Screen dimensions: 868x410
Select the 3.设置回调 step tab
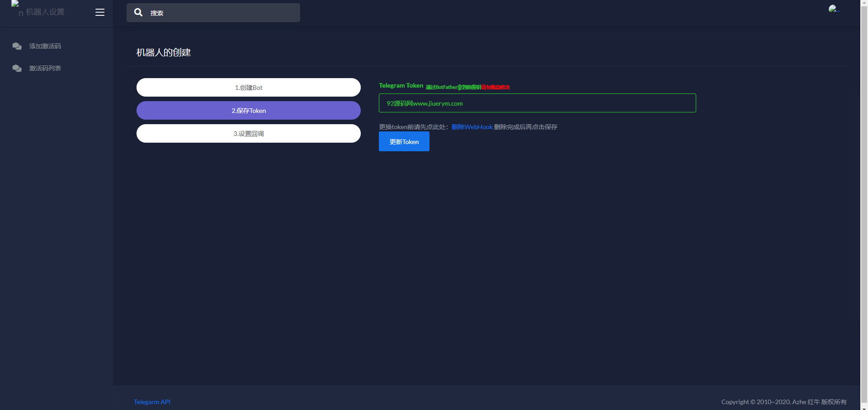(x=249, y=134)
